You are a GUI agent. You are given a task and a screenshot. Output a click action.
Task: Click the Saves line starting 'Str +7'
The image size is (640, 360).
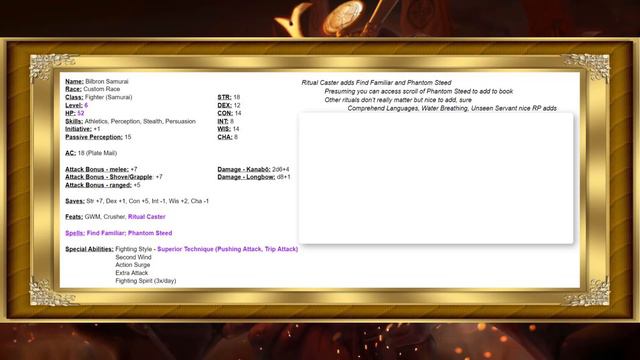[137, 201]
